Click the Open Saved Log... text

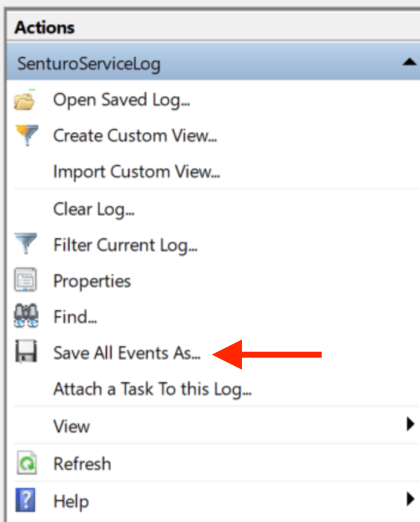121,100
